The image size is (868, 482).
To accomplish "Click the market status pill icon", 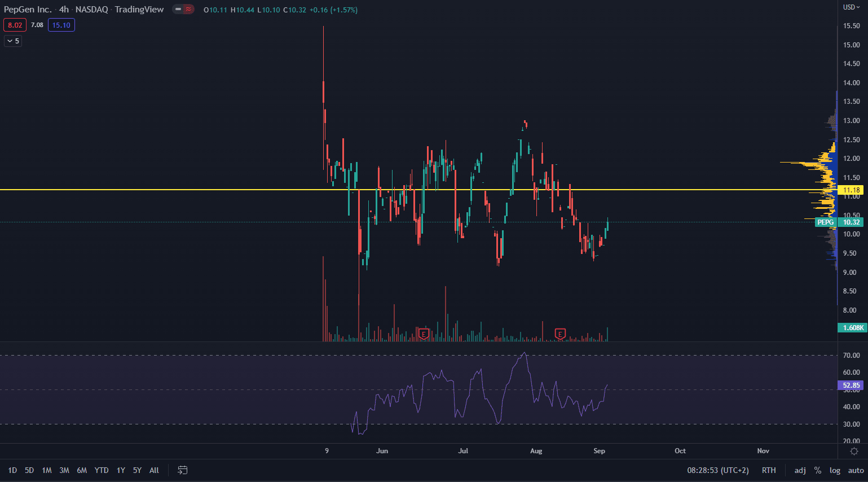I will click(183, 10).
